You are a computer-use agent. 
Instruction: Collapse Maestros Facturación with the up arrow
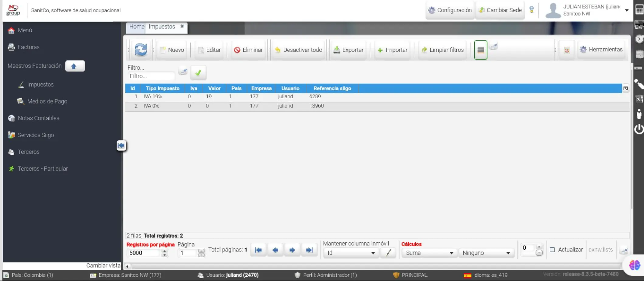[x=75, y=66]
